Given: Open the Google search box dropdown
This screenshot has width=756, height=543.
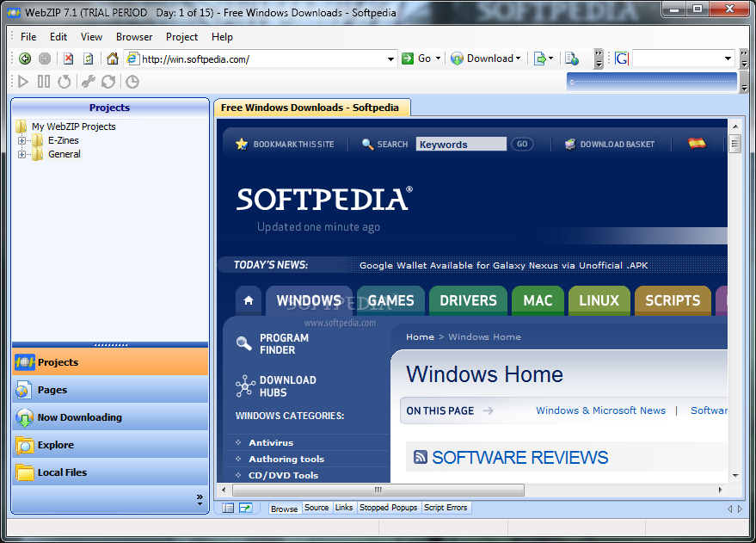Looking at the screenshot, I should point(728,59).
